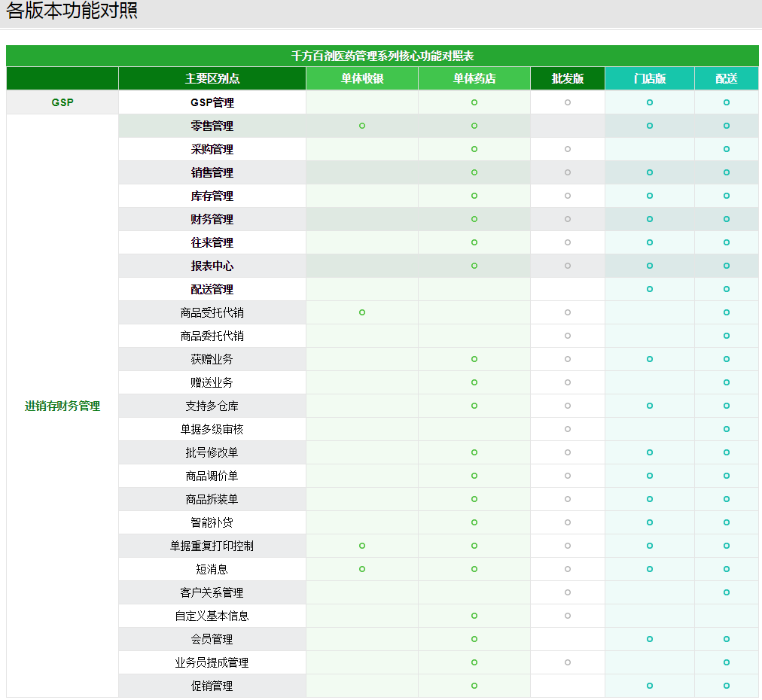This screenshot has height=700, width=762.
Task: Click the 业务员提成管理 row label
Action: 212,662
